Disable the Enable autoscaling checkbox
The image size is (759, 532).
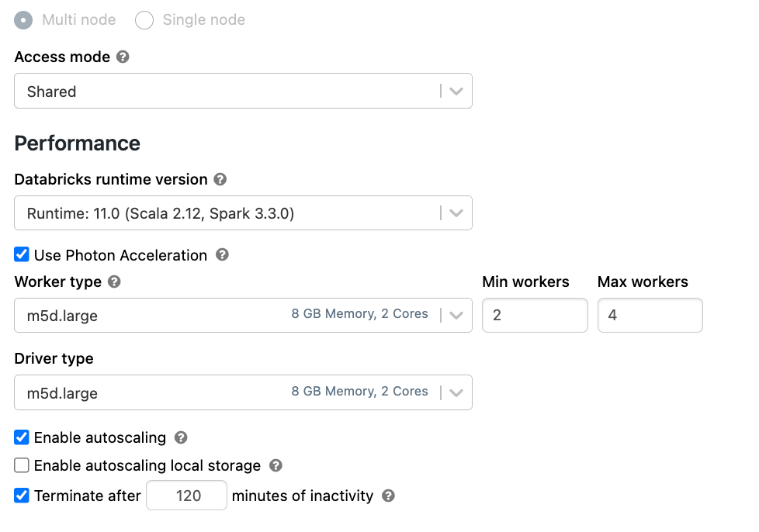point(22,437)
